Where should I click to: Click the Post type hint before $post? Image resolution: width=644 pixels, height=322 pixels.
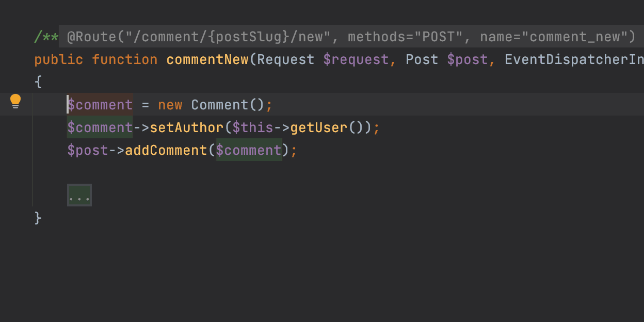tap(422, 59)
